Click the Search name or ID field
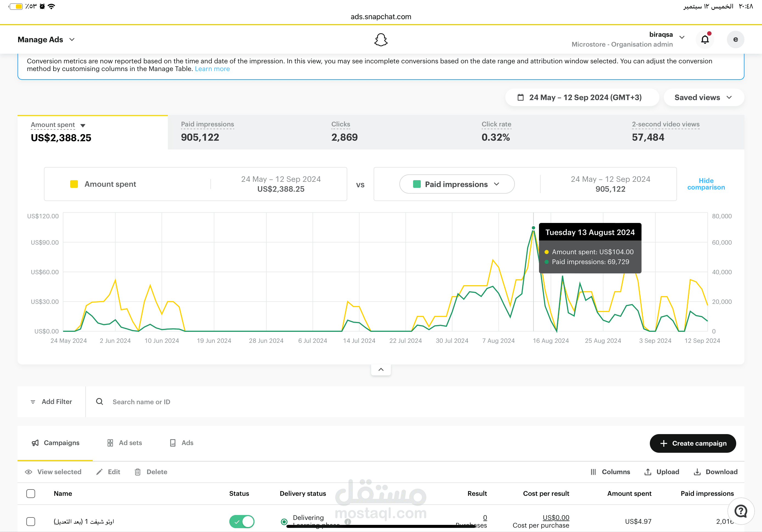762x532 pixels. (x=141, y=402)
